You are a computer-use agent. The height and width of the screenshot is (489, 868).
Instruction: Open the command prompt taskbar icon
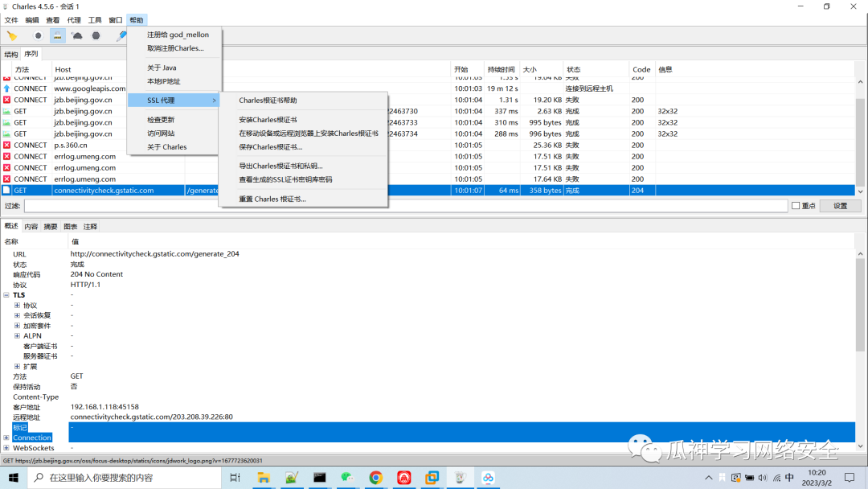(x=319, y=478)
